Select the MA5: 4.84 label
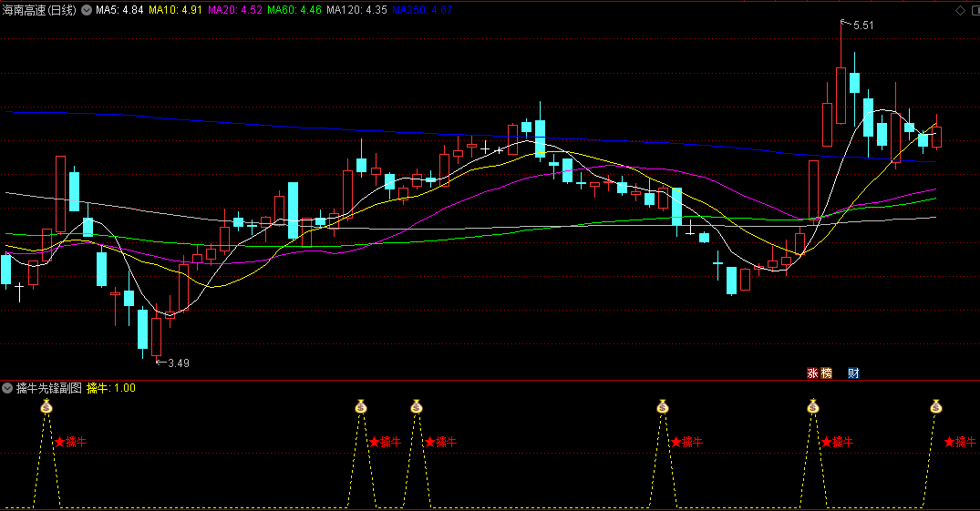The height and width of the screenshot is (511, 980). pos(119,10)
